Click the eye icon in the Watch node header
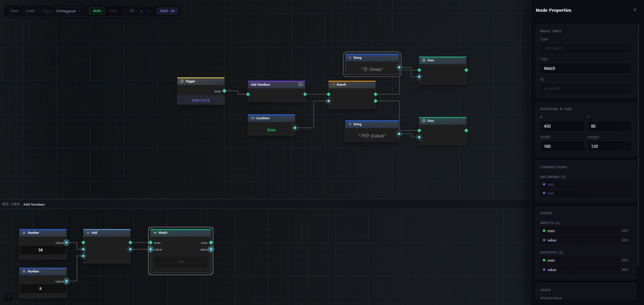 coord(155,233)
